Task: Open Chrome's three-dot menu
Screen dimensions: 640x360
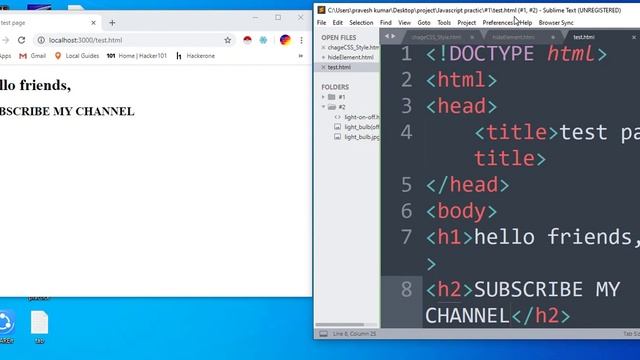Action: click(301, 40)
